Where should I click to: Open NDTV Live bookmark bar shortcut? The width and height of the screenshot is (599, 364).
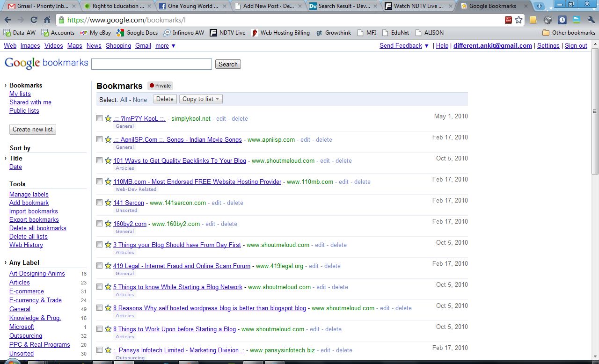(227, 33)
